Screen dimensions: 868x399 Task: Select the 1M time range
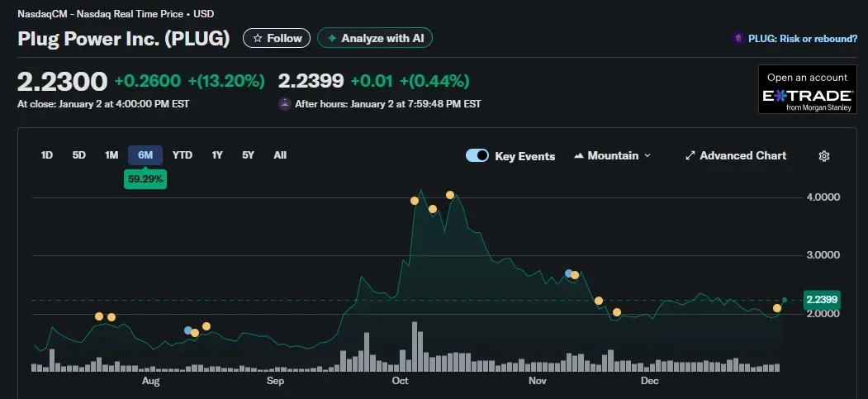111,155
